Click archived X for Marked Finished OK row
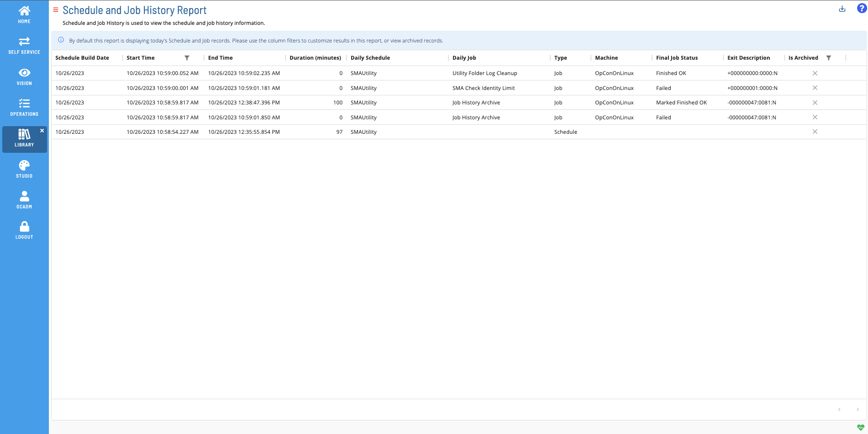 (x=815, y=103)
